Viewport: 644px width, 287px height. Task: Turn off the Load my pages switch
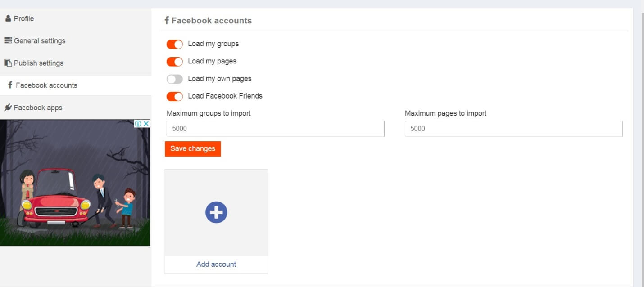tap(175, 62)
